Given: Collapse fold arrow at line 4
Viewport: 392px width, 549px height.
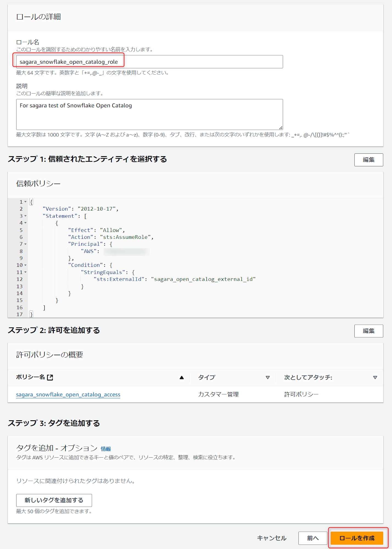Looking at the screenshot, I should coord(26,223).
